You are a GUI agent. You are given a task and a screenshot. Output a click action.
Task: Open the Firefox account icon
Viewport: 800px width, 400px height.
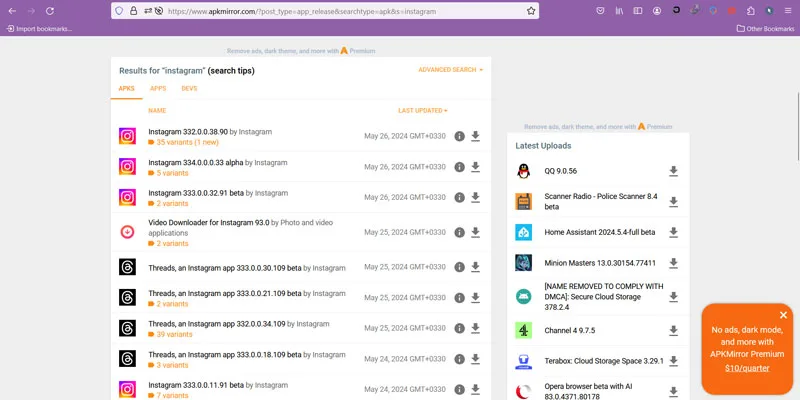(x=657, y=11)
